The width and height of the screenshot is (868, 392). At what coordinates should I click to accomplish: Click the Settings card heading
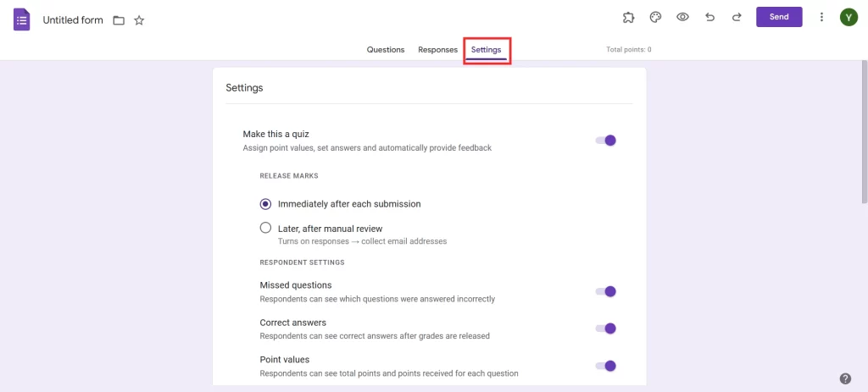[x=244, y=87]
